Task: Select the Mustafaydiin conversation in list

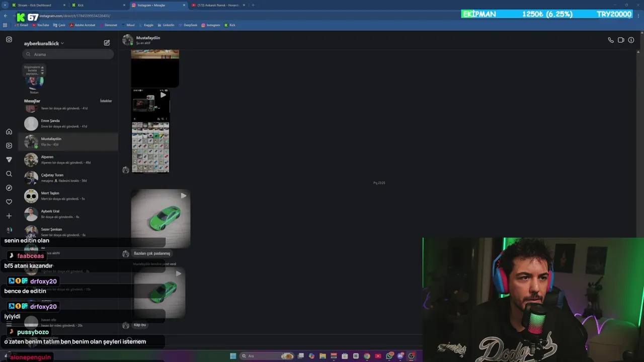Action: [68, 141]
